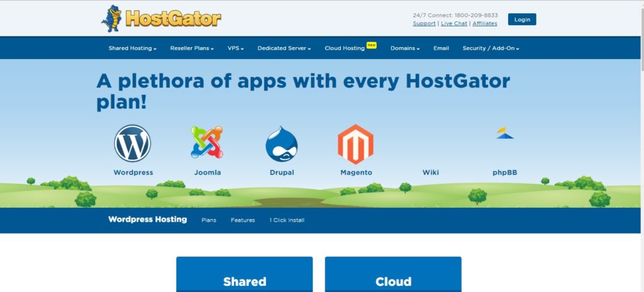Image resolution: width=644 pixels, height=292 pixels.
Task: Open the VPS dropdown
Action: (x=236, y=48)
